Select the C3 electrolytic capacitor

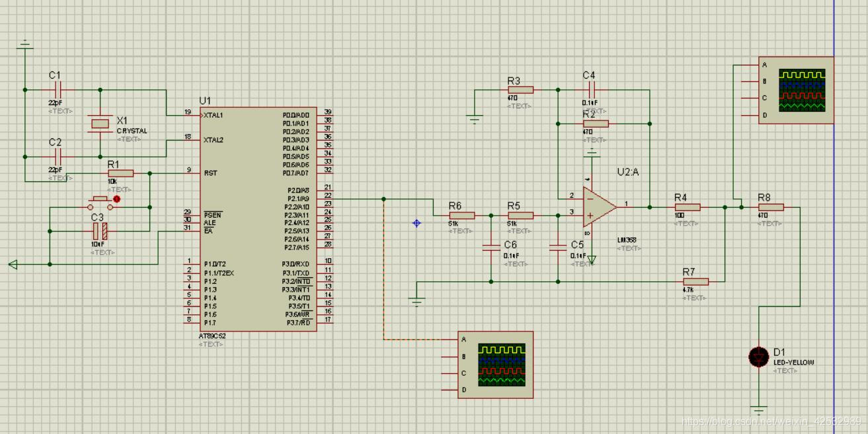click(100, 231)
